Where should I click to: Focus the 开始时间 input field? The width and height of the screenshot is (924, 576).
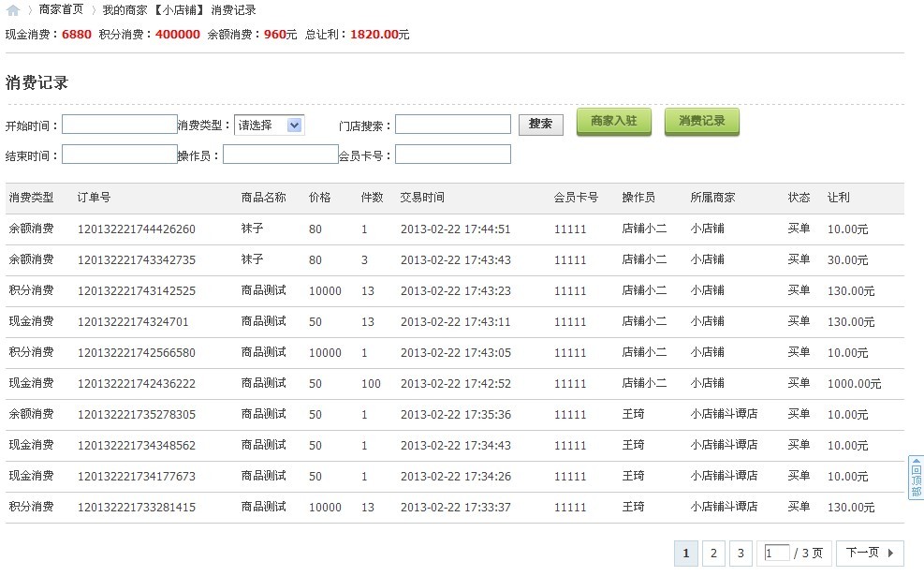point(120,125)
